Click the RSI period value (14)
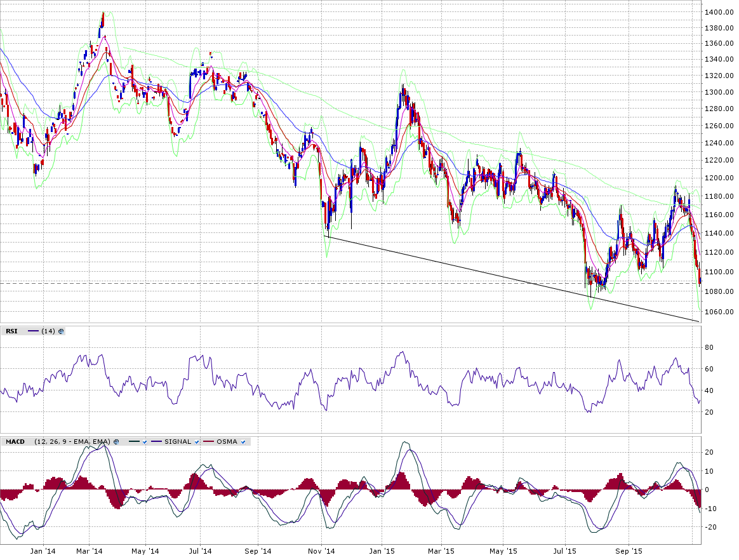Viewport: 739px width, 560px height. coord(48,331)
